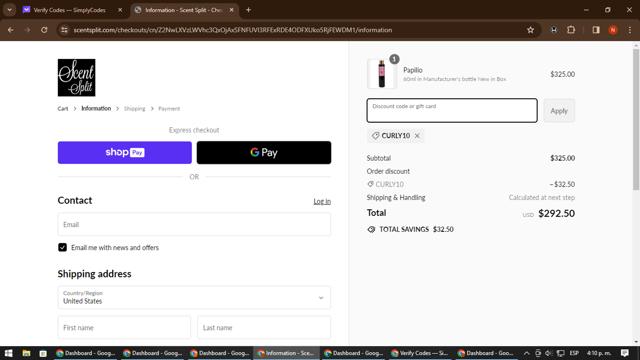This screenshot has height=360, width=640.
Task: Bookmark this page with star icon
Action: point(530,30)
